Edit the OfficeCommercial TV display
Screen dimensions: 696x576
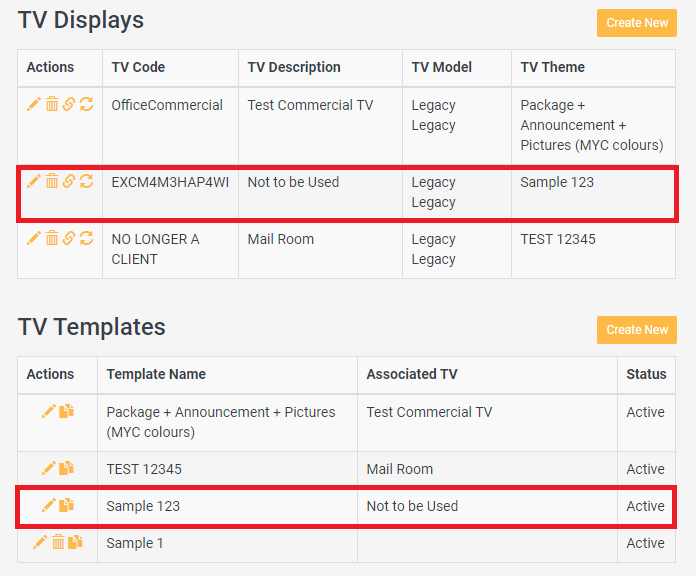pyautogui.click(x=34, y=105)
